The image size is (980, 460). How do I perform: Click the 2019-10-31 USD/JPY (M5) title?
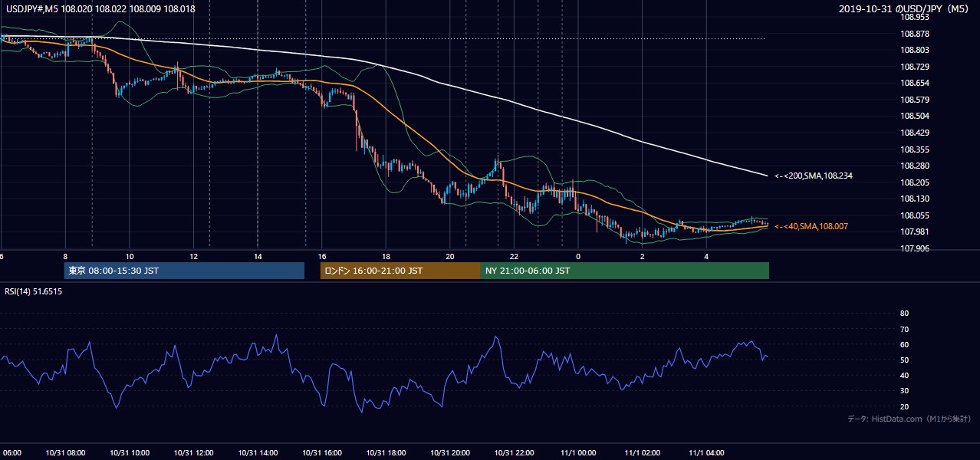[x=905, y=9]
